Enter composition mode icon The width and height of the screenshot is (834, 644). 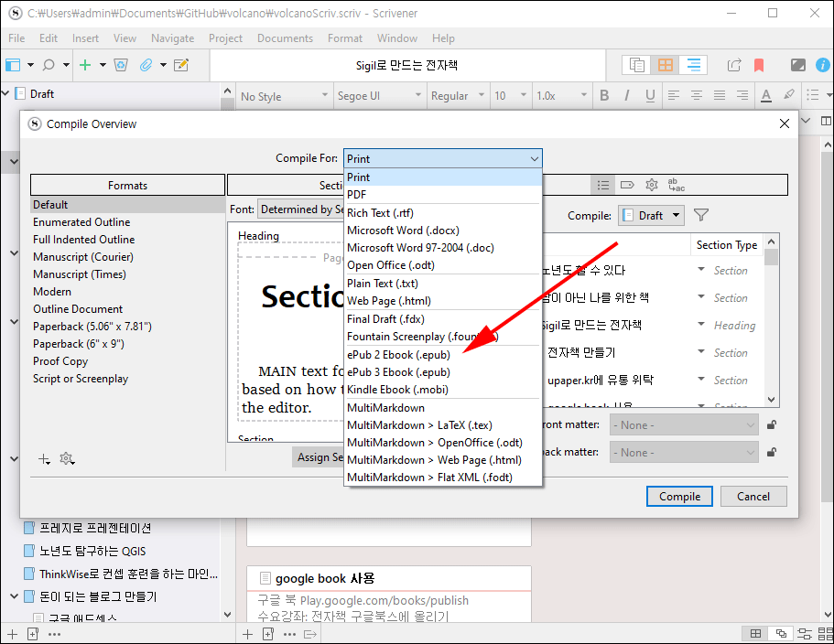coord(797,65)
